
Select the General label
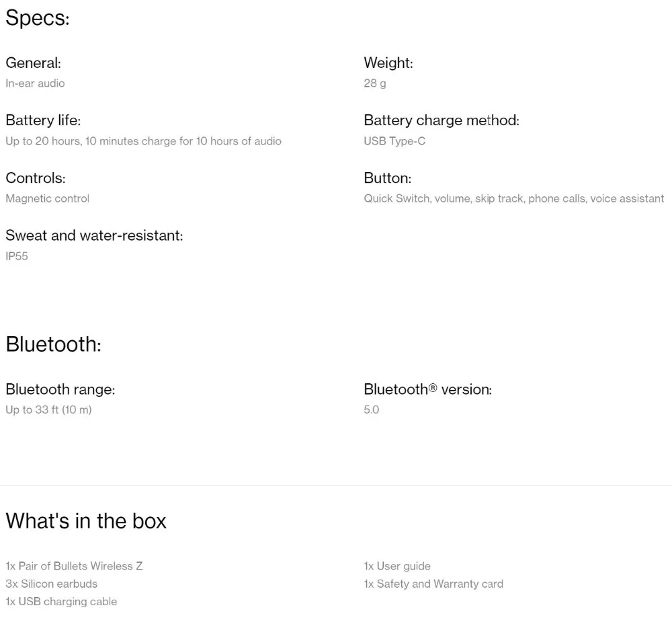click(x=33, y=63)
